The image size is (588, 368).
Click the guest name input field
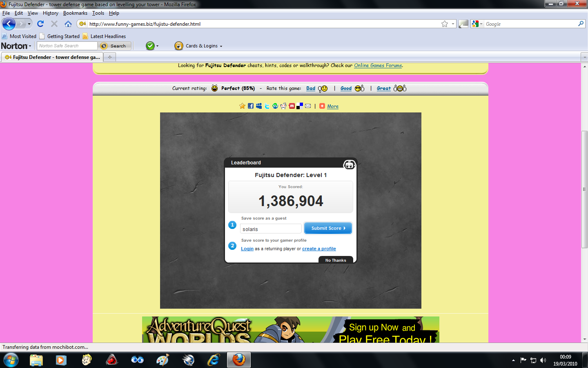click(271, 229)
